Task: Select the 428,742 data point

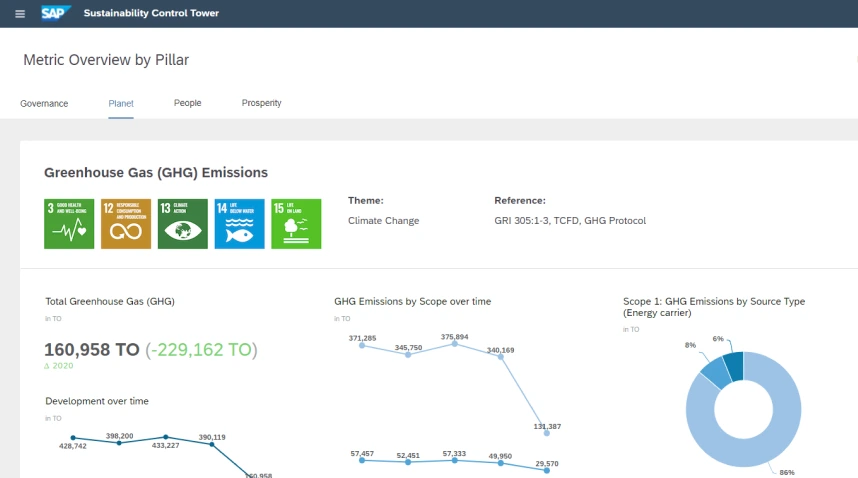Action: [73, 438]
